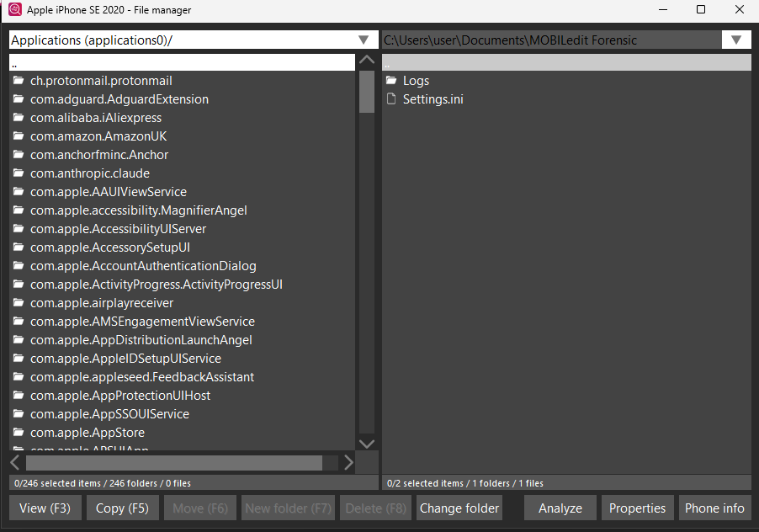Image resolution: width=759 pixels, height=532 pixels.
Task: Click the Logs folder icon in right pane
Action: (391, 80)
